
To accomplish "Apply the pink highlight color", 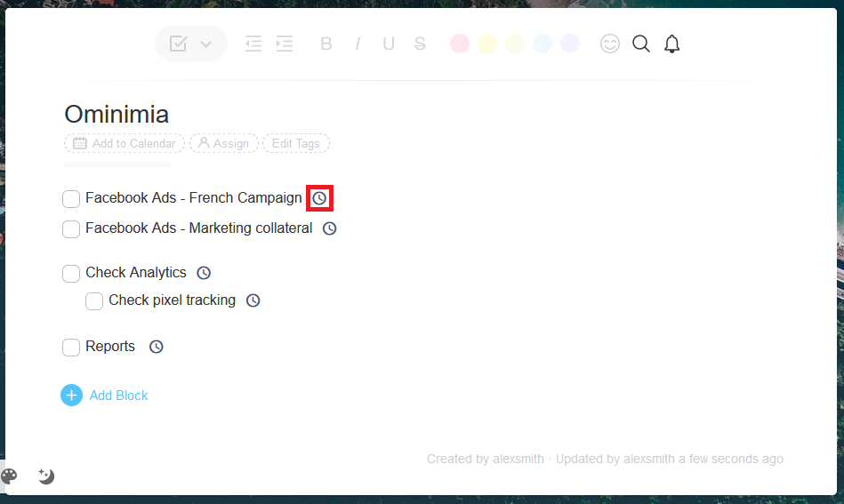I will pos(460,44).
